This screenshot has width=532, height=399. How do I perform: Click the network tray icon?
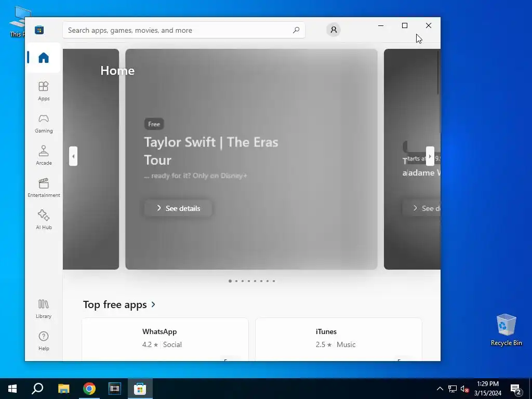pos(453,389)
